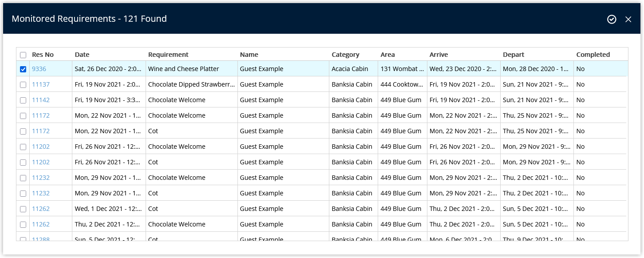Viewport: 644px width, 258px height.
Task: Click the Area column header
Action: 387,55
